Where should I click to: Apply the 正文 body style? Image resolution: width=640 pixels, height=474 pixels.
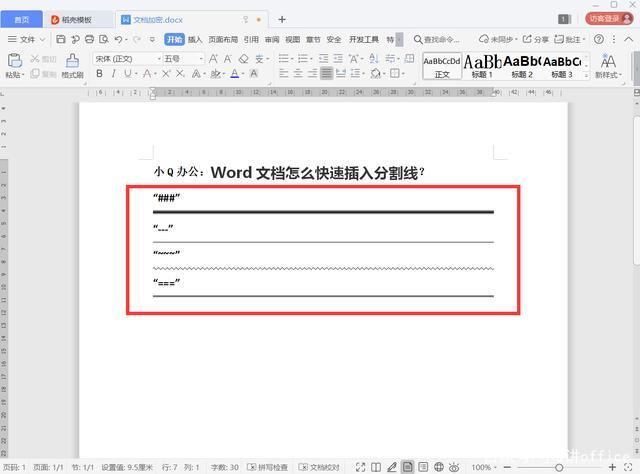[x=442, y=66]
